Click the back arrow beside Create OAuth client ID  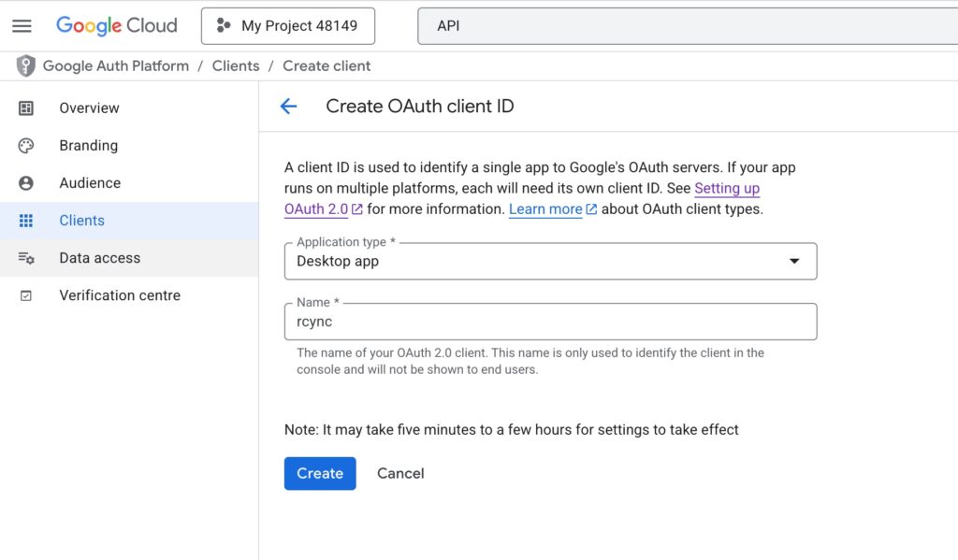[x=288, y=107]
